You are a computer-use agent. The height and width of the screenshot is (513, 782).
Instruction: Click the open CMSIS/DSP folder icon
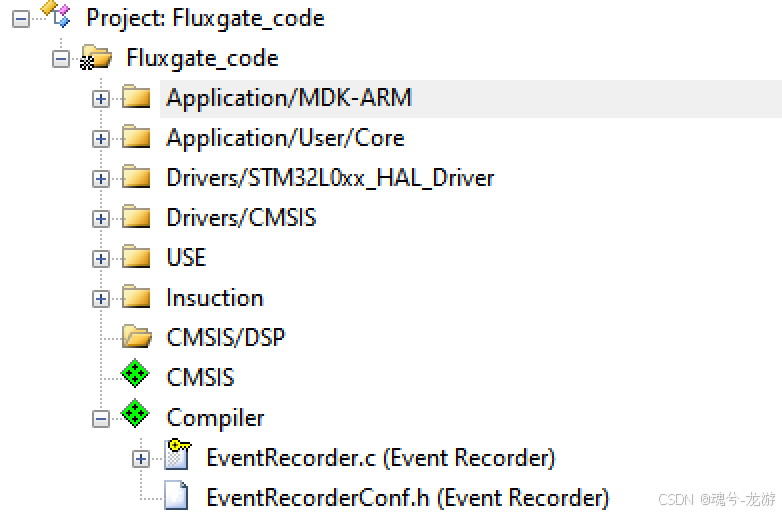(137, 337)
